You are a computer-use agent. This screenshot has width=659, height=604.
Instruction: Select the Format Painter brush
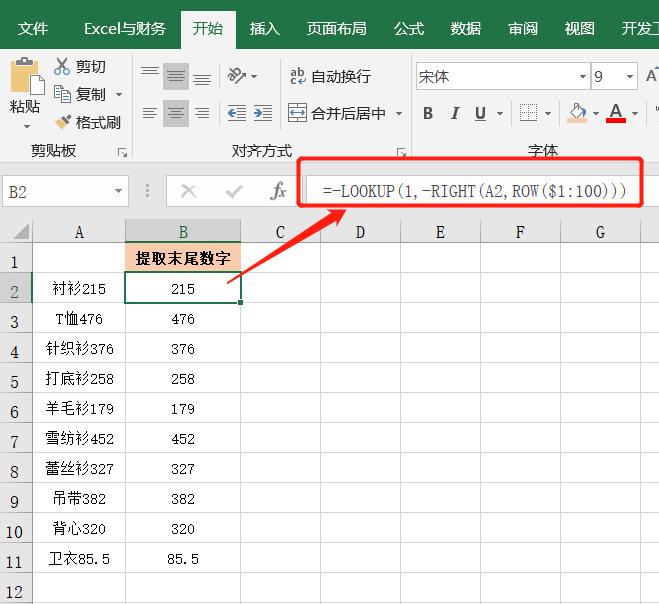pos(63,122)
